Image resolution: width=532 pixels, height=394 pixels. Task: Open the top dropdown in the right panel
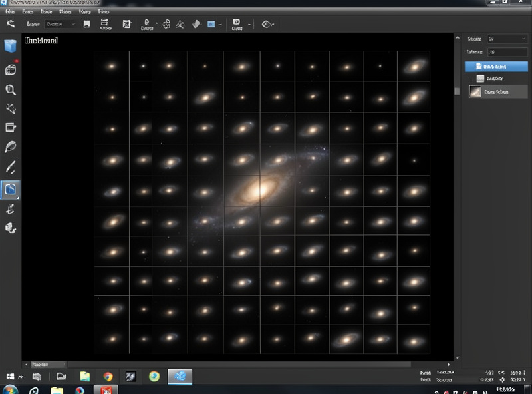(507, 39)
